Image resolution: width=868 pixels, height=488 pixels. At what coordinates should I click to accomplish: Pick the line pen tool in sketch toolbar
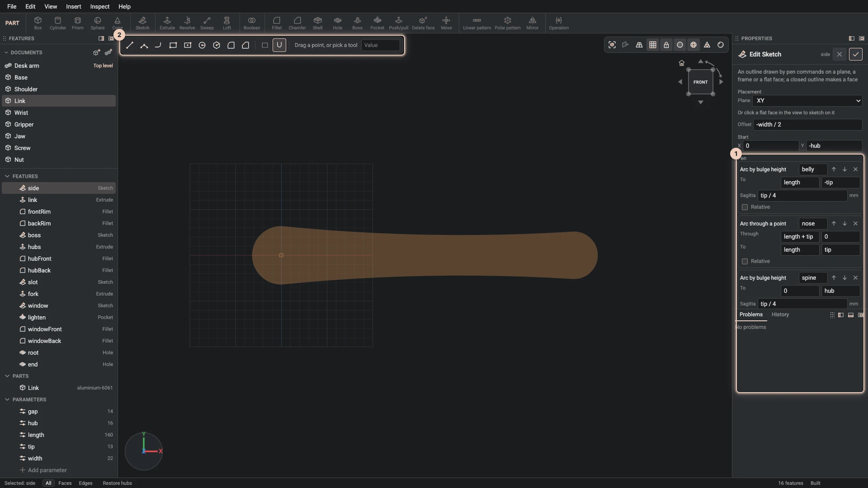[130, 45]
